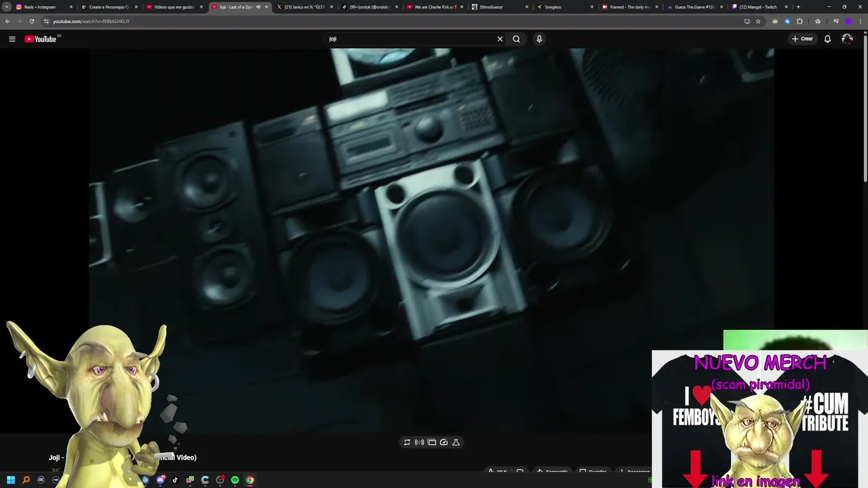The width and height of the screenshot is (868, 488).
Task: Open the YouTube guide hamburger menu
Action: click(12, 39)
